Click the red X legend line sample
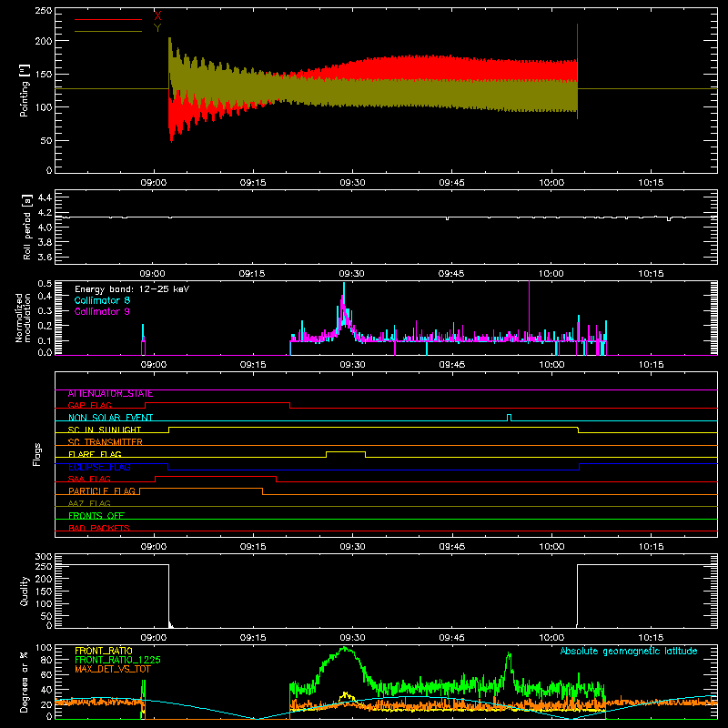This screenshot has height=728, width=728. click(x=107, y=19)
